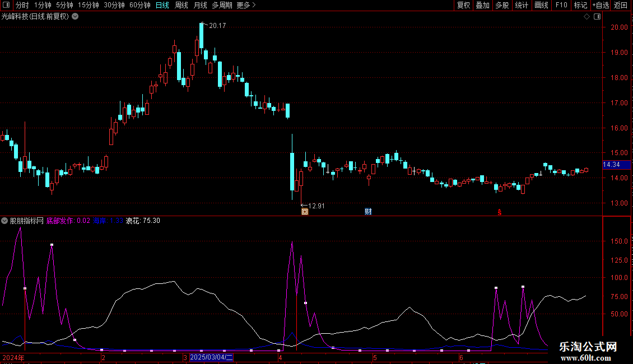Click the 2025/03/04 date marker on timeline
This screenshot has width=633, height=364.
point(211,357)
